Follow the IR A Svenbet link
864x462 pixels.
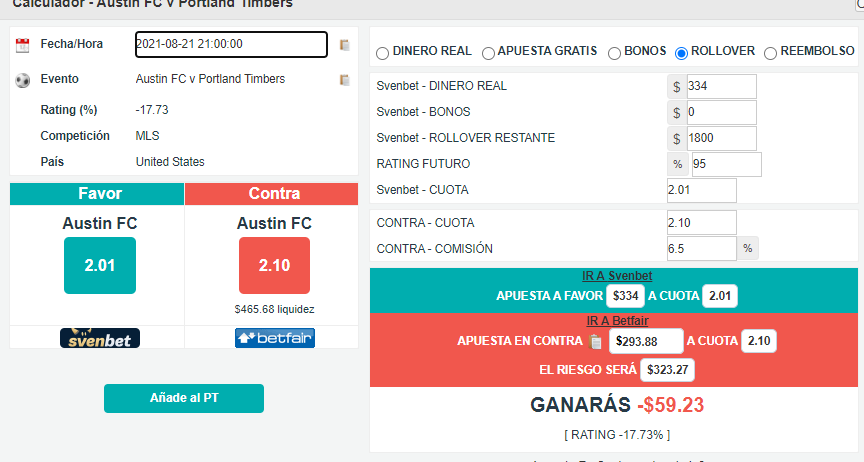[617, 276]
